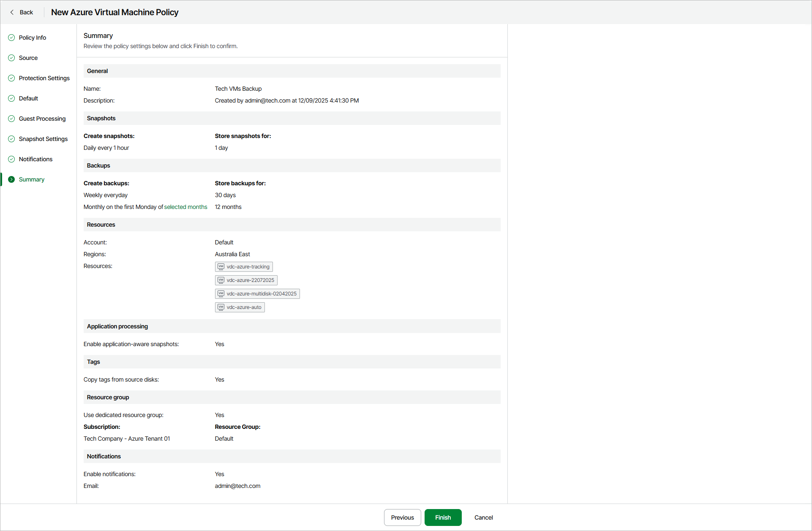Viewport: 812px width, 531px height.
Task: Click the Back arrow icon
Action: tap(12, 12)
